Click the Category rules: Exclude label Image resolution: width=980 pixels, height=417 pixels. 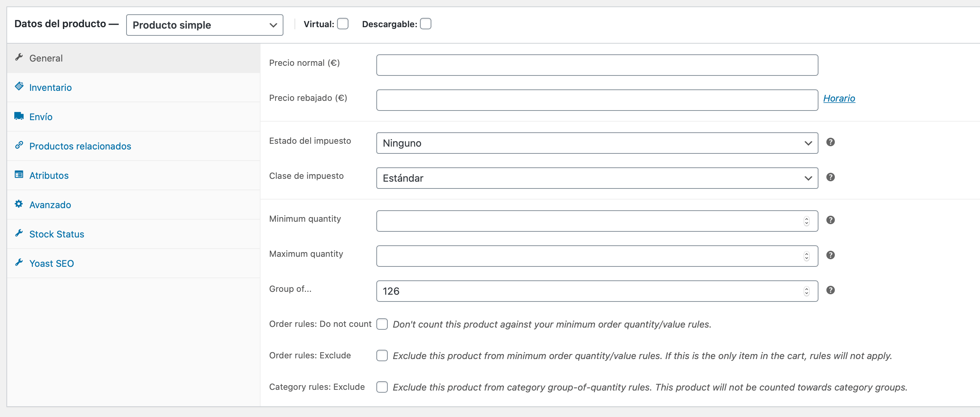pos(317,387)
